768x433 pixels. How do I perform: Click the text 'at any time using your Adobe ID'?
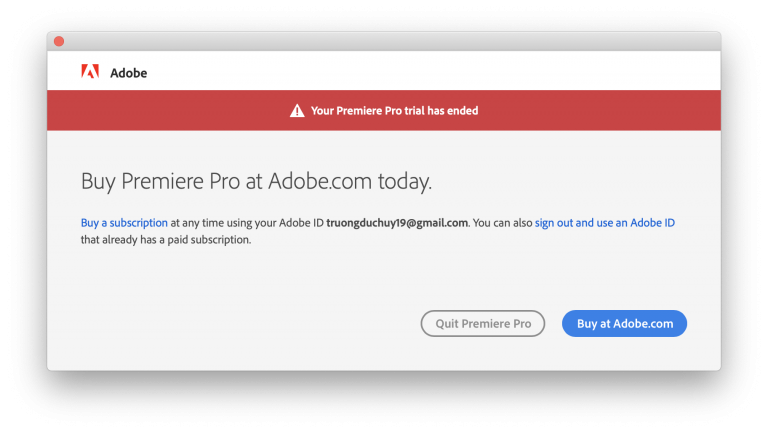point(247,223)
